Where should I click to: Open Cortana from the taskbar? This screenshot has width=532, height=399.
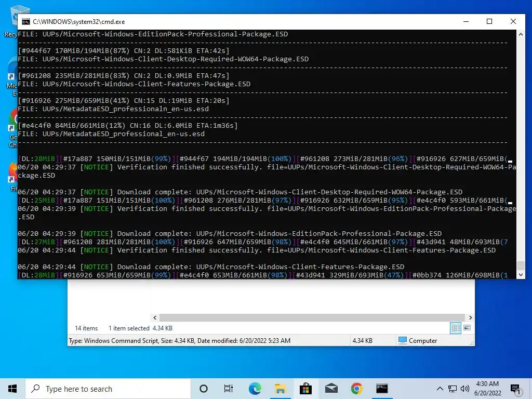(x=204, y=389)
